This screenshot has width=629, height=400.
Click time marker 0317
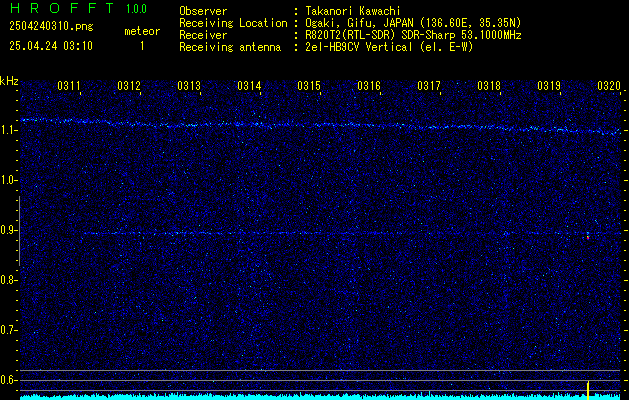[x=429, y=85]
